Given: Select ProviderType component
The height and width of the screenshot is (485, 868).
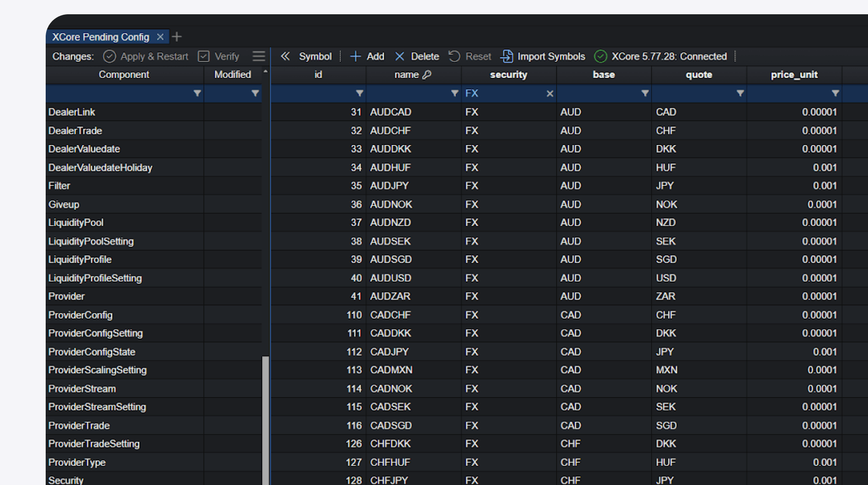Looking at the screenshot, I should point(125,463).
